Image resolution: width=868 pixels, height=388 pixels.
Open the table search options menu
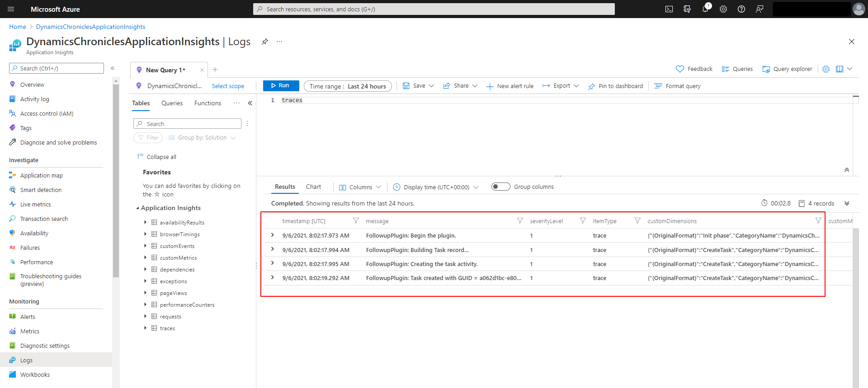click(x=248, y=124)
